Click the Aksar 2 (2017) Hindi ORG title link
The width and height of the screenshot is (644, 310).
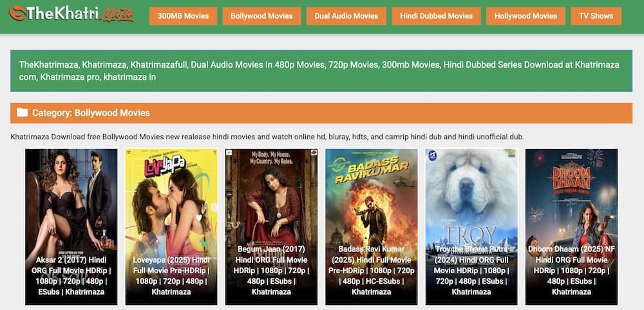71,276
